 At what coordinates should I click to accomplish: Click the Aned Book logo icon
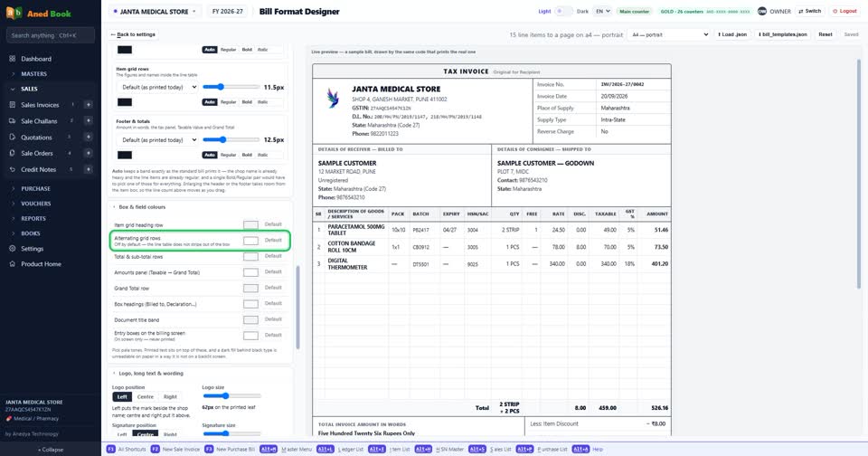[14, 13]
